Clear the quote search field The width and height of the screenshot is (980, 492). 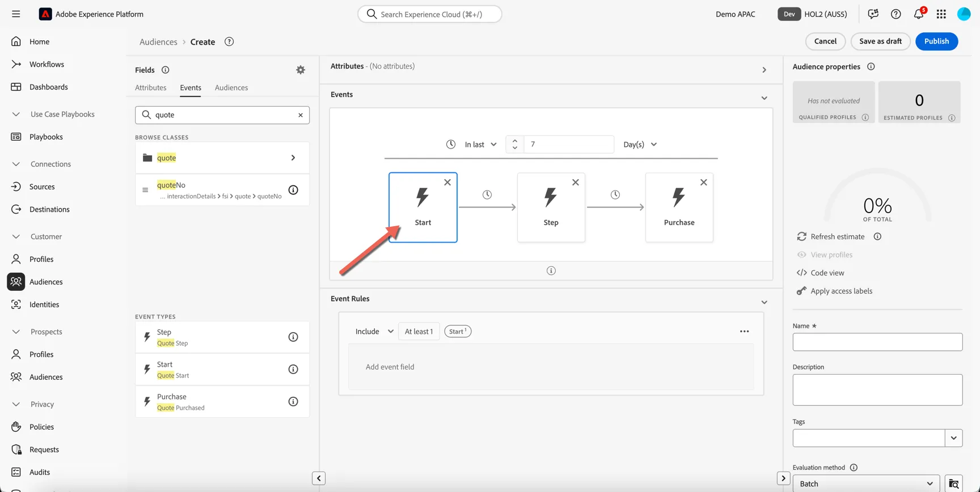pyautogui.click(x=301, y=115)
